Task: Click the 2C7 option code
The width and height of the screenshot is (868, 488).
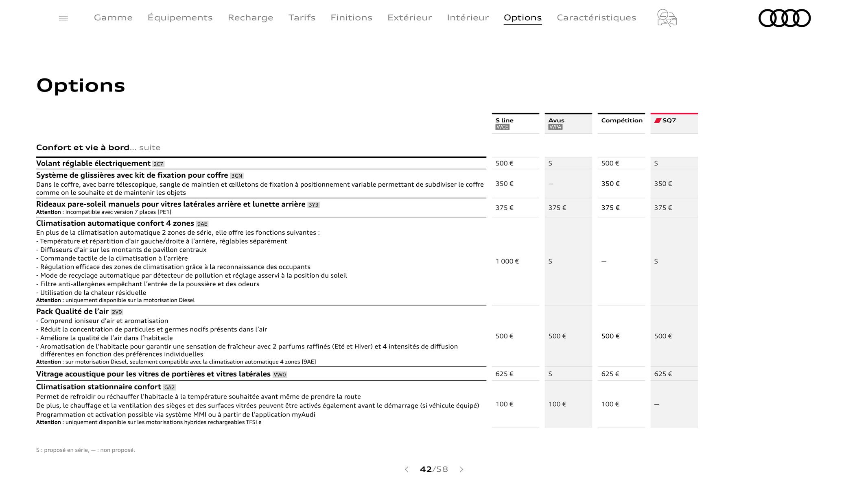Action: coord(158,164)
